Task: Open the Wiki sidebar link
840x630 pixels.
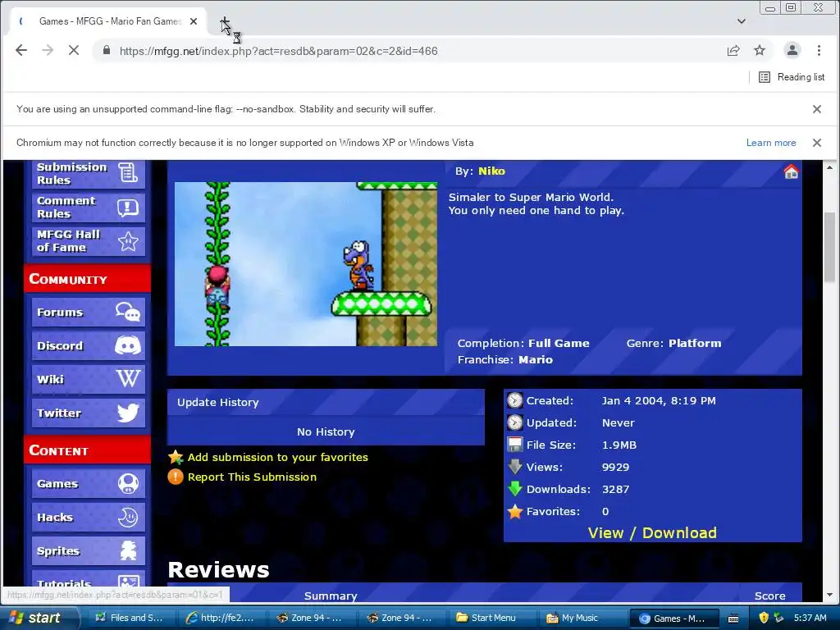Action: click(89, 380)
